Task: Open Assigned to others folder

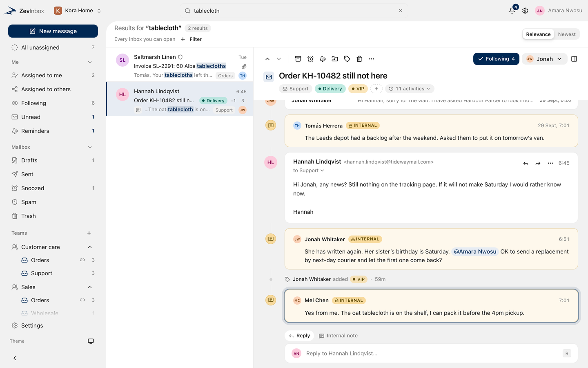Action: 53,89
